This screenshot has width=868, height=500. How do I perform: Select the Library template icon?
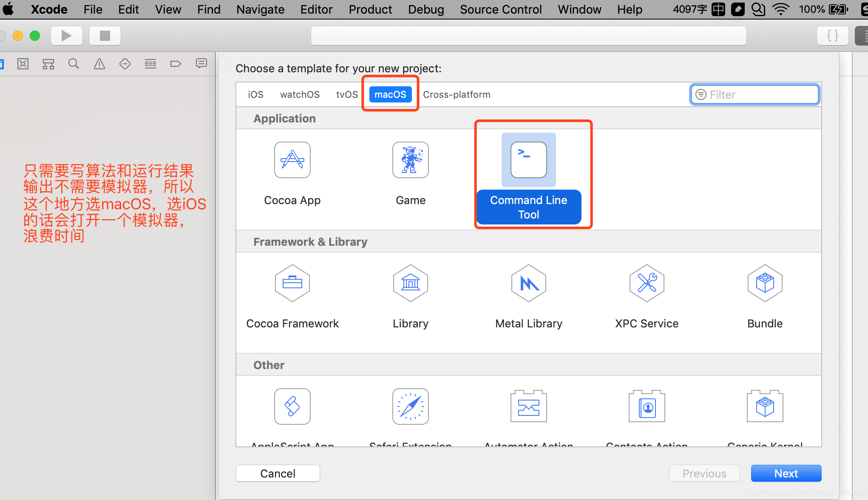tap(410, 283)
